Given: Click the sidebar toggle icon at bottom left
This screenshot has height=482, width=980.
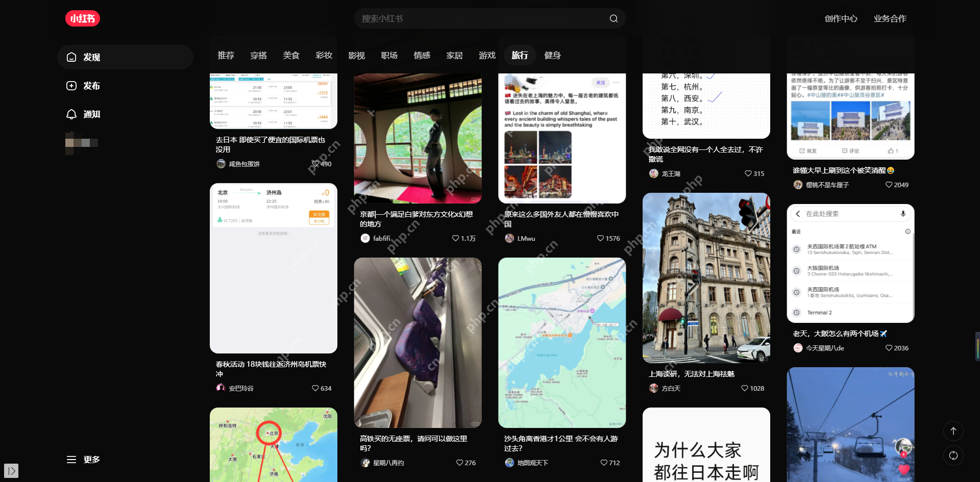Looking at the screenshot, I should pyautogui.click(x=11, y=470).
